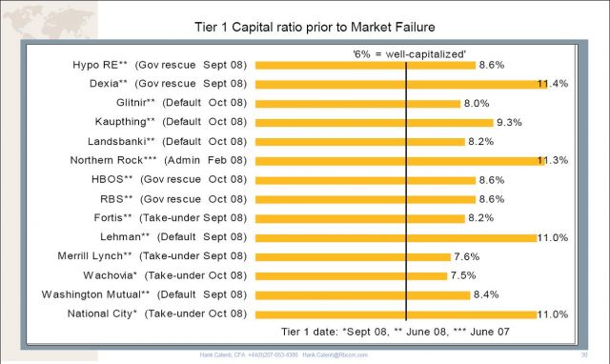This screenshot has width=610, height=364.
Task: Open the Hank.Calenti email link
Action: 335,354
